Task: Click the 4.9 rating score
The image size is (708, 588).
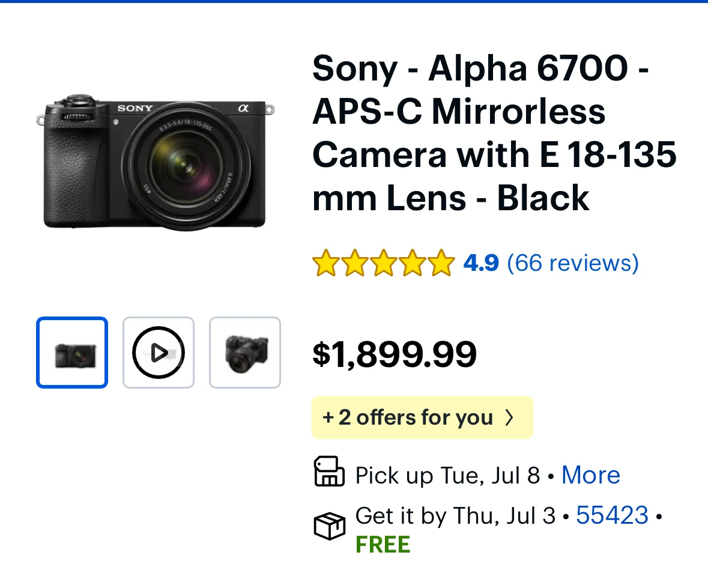Action: 480,263
